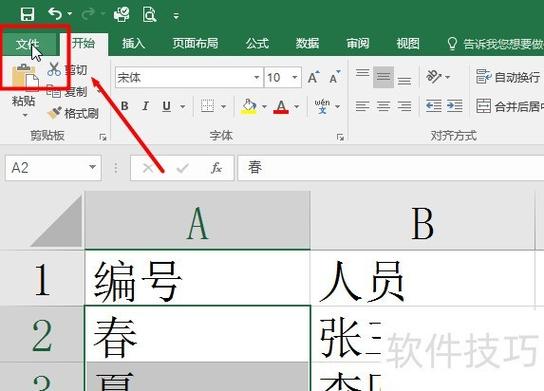The width and height of the screenshot is (544, 391).
Task: Select Center horizontal alignment icon
Action: 383,106
